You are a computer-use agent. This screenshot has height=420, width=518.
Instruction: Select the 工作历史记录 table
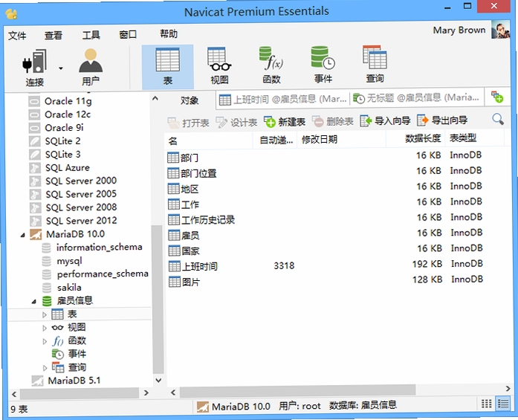(x=201, y=220)
